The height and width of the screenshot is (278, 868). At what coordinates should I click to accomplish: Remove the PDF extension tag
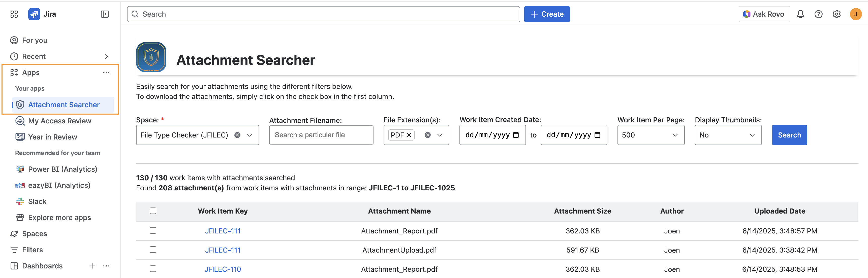(x=409, y=135)
